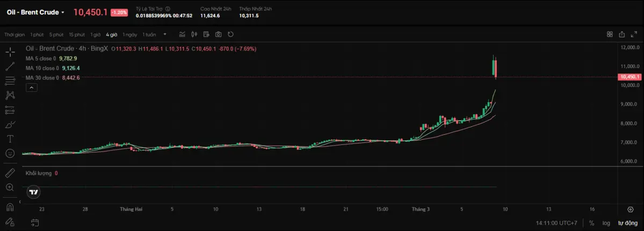Toggle percent scale on price axis
The height and width of the screenshot is (231, 644).
pyautogui.click(x=591, y=223)
